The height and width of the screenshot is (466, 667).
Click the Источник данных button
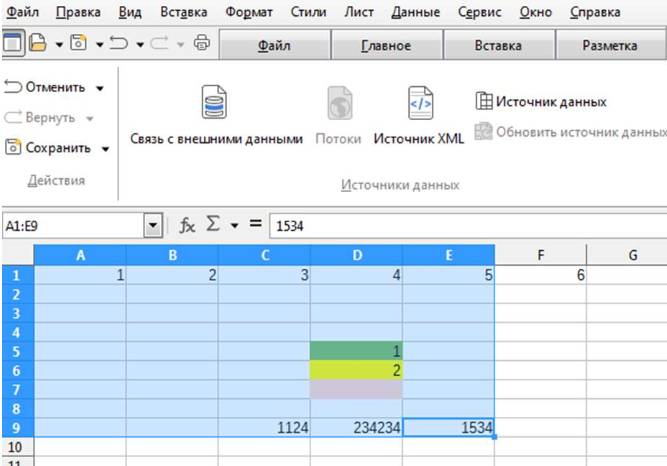pyautogui.click(x=541, y=102)
